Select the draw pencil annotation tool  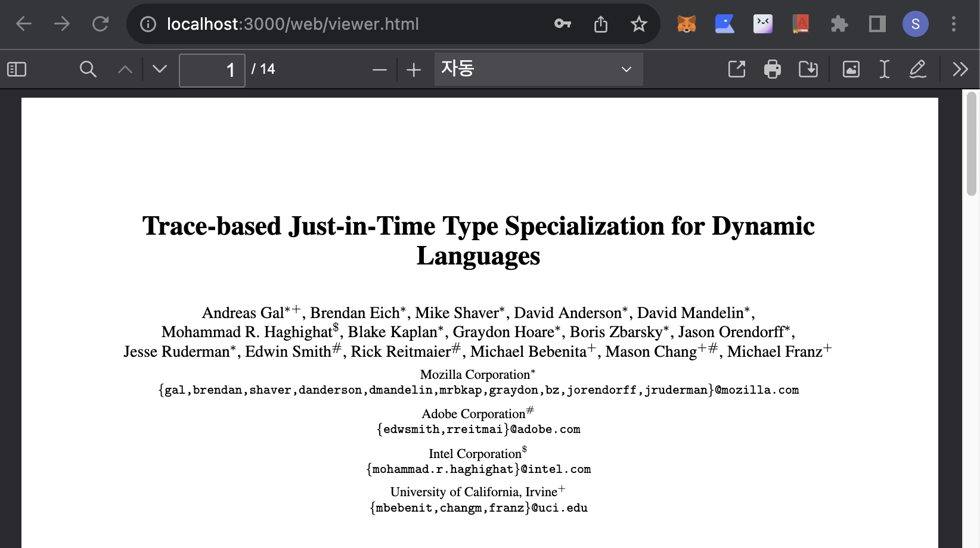click(917, 69)
